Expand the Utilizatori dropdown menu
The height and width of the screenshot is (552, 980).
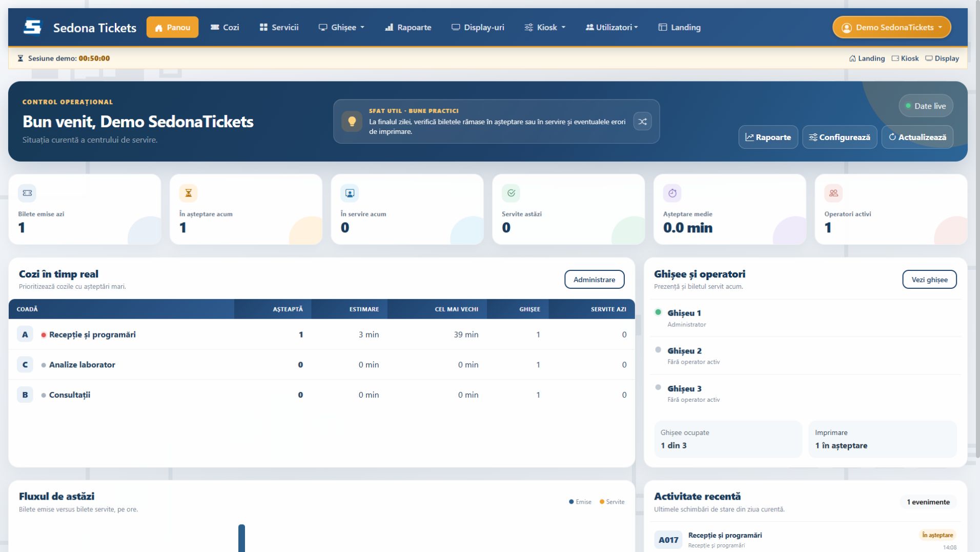click(x=612, y=27)
